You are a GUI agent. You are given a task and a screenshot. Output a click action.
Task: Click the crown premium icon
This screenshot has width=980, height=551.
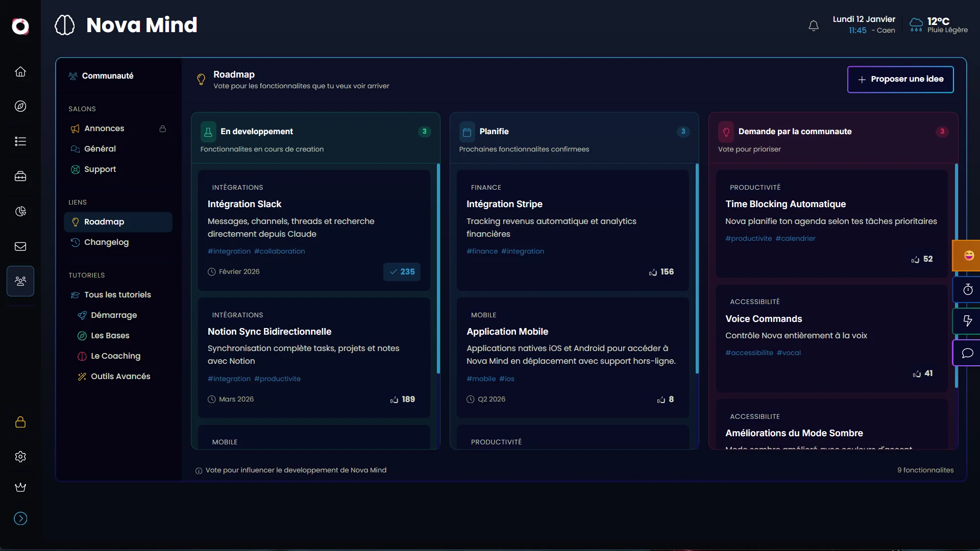[x=20, y=487]
